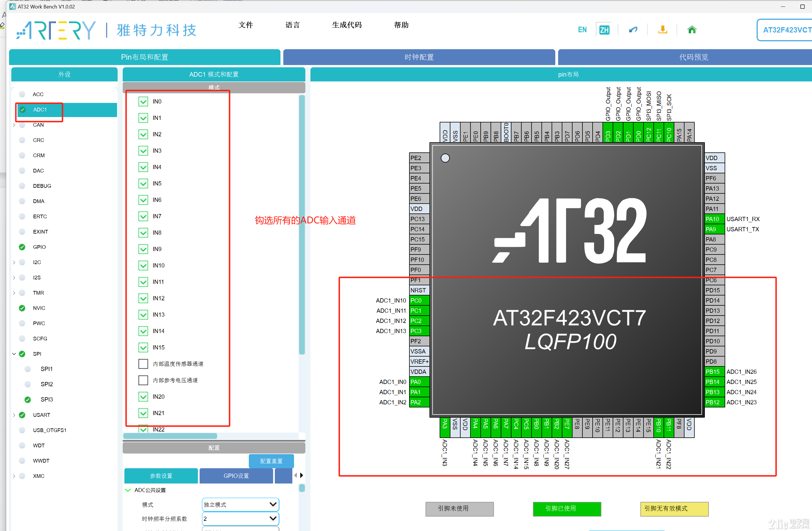Expand the USART peripheral tree
The image size is (812, 531).
14,415
